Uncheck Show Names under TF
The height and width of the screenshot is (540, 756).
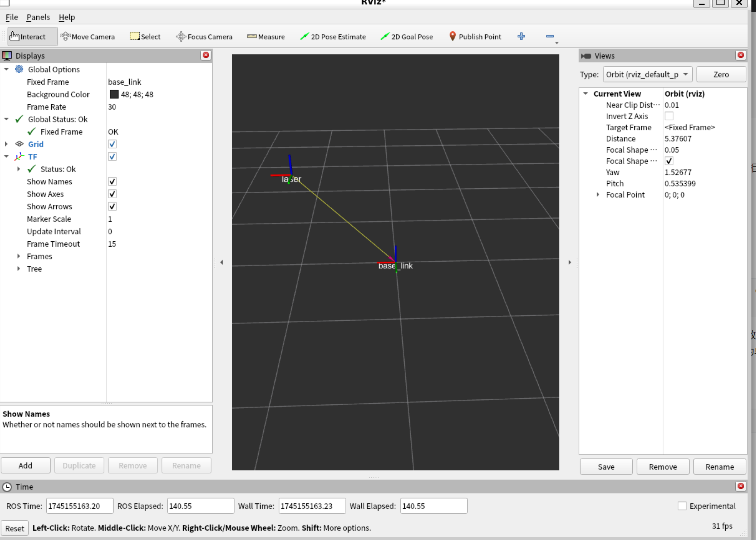pos(112,182)
